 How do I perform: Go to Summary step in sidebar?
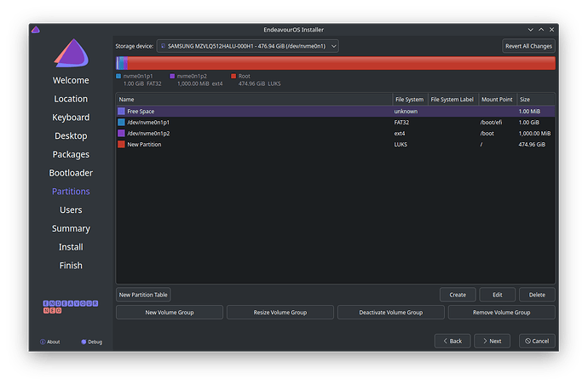(x=71, y=228)
